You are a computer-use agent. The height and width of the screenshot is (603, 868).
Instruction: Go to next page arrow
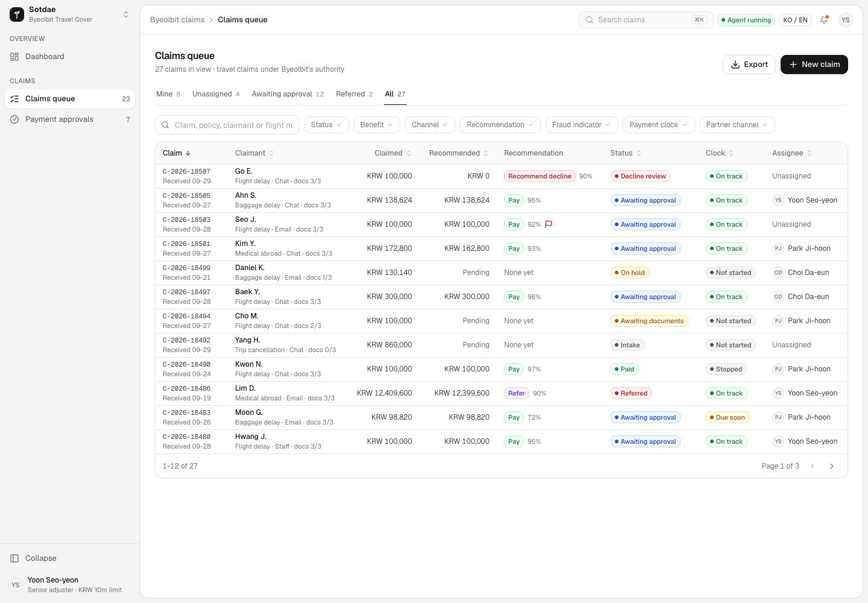832,466
